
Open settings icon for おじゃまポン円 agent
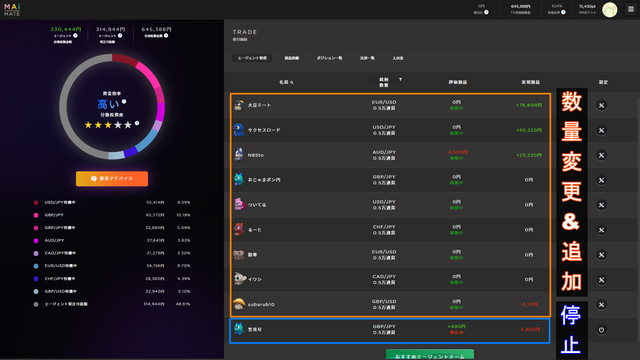point(601,180)
